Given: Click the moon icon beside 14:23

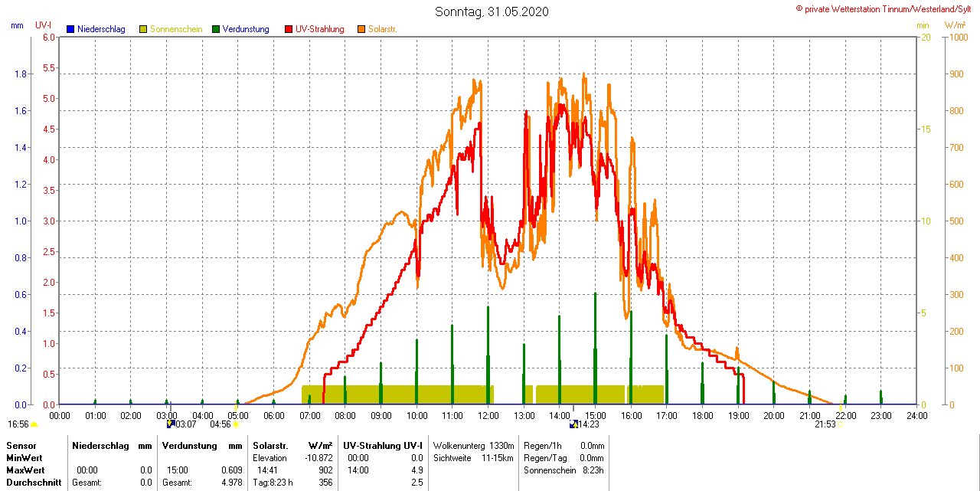Looking at the screenshot, I should point(573,424).
